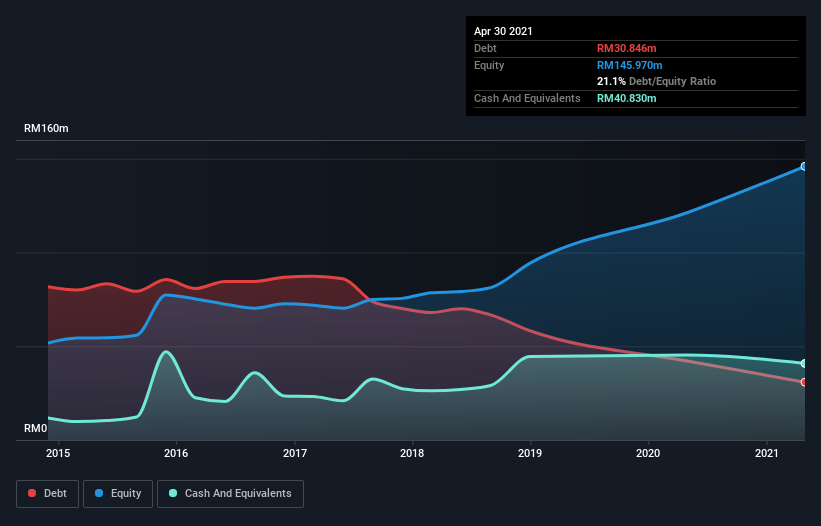Toggle the Debt series legend button
The width and height of the screenshot is (821, 526).
coord(48,494)
